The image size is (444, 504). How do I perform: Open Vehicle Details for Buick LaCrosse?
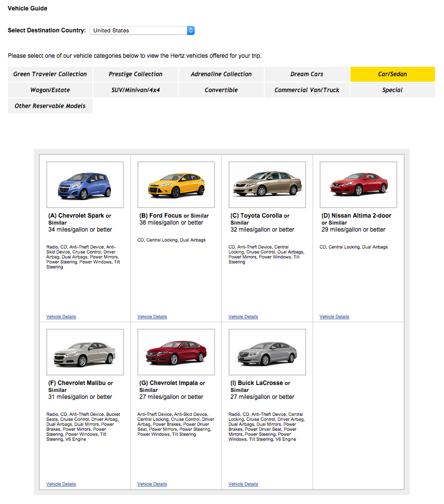[x=243, y=485]
